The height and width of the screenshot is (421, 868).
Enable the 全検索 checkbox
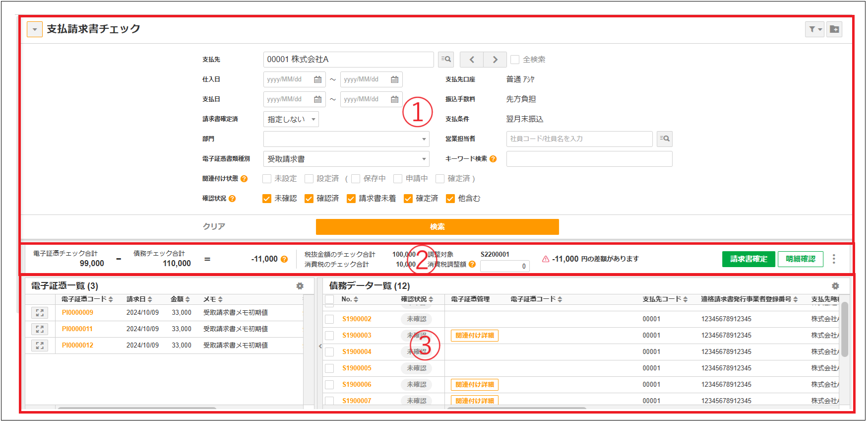[x=515, y=60]
